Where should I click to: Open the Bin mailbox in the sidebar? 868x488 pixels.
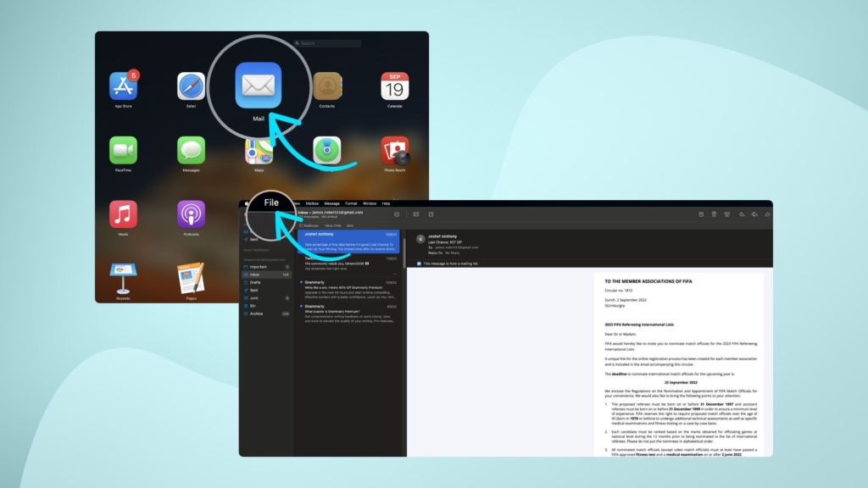267,305
